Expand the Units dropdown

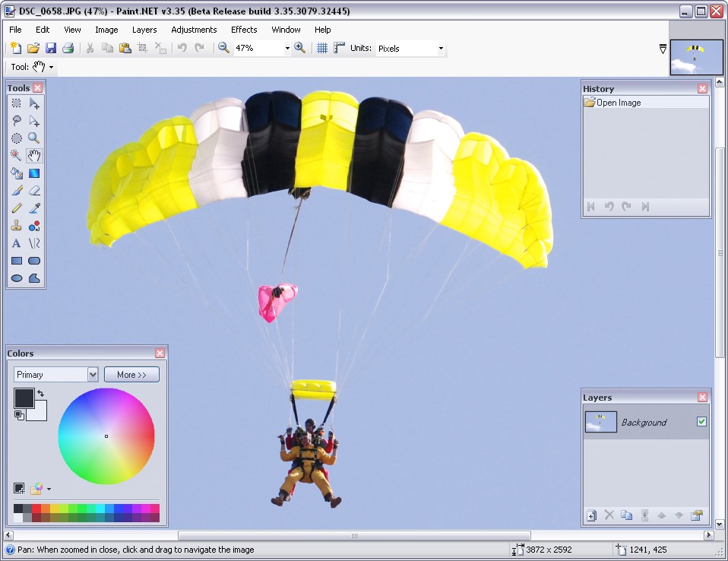click(x=441, y=49)
